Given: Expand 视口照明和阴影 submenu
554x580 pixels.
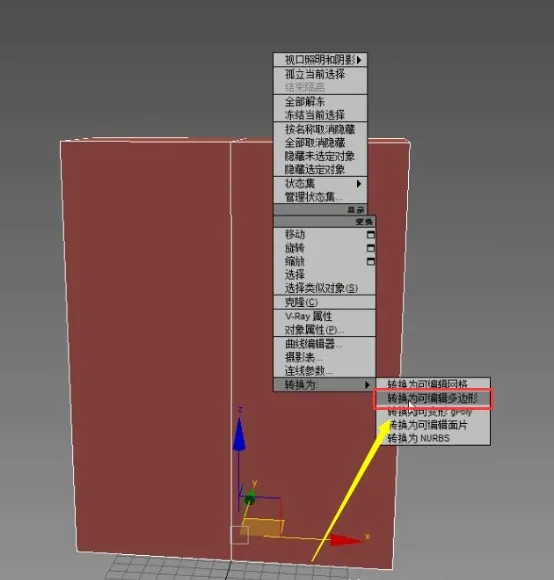Looking at the screenshot, I should point(320,60).
